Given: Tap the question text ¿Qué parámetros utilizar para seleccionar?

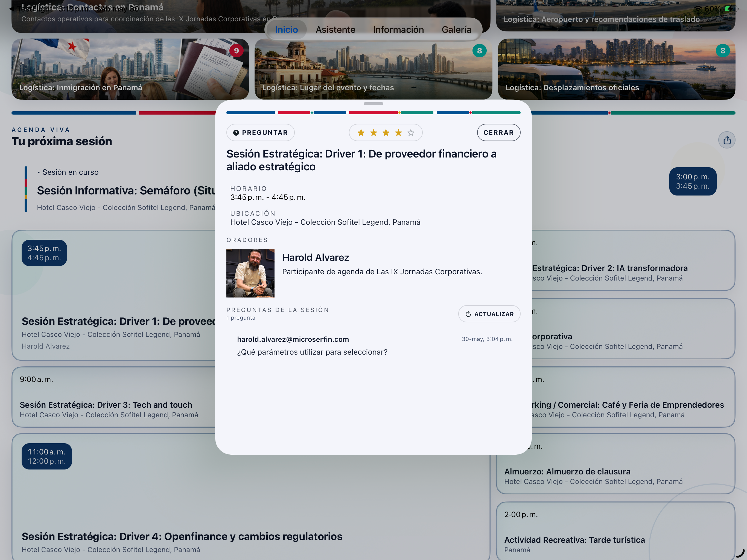Looking at the screenshot, I should point(312,352).
